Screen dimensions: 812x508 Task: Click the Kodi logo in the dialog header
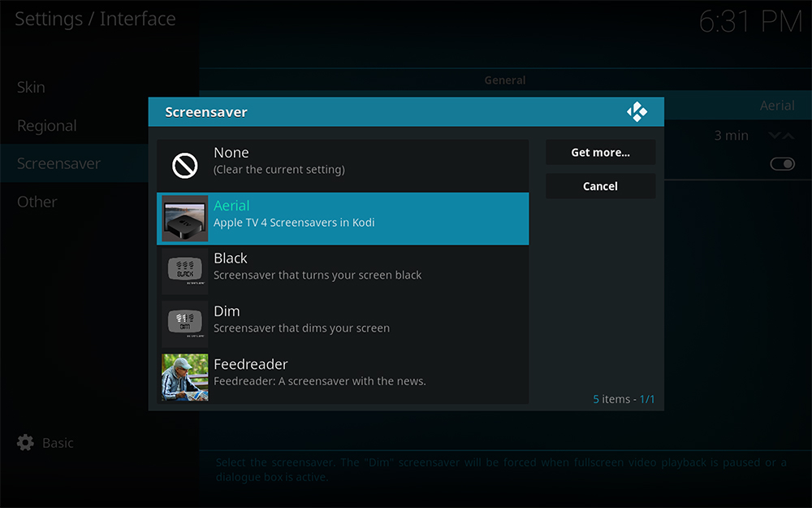(637, 111)
